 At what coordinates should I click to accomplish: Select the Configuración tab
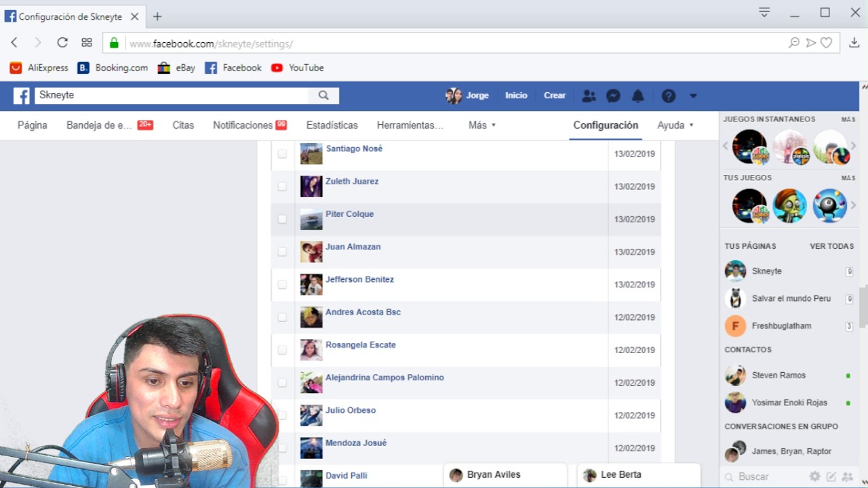[606, 125]
